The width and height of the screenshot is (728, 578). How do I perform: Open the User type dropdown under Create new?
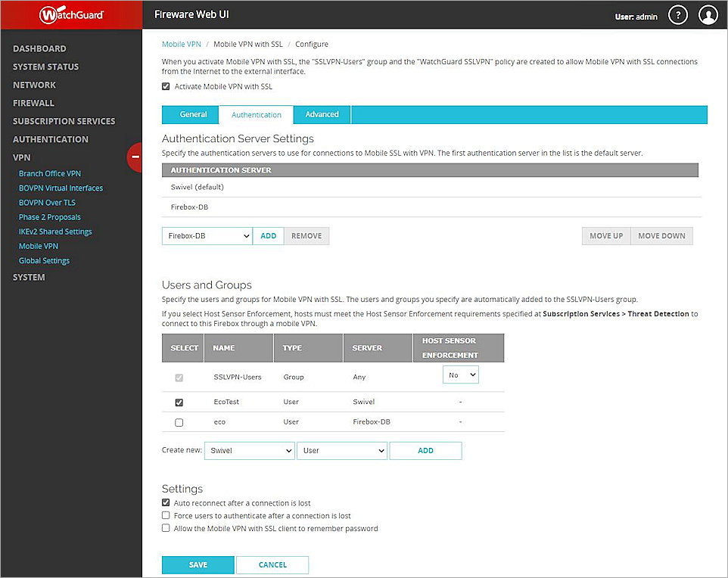[342, 450]
